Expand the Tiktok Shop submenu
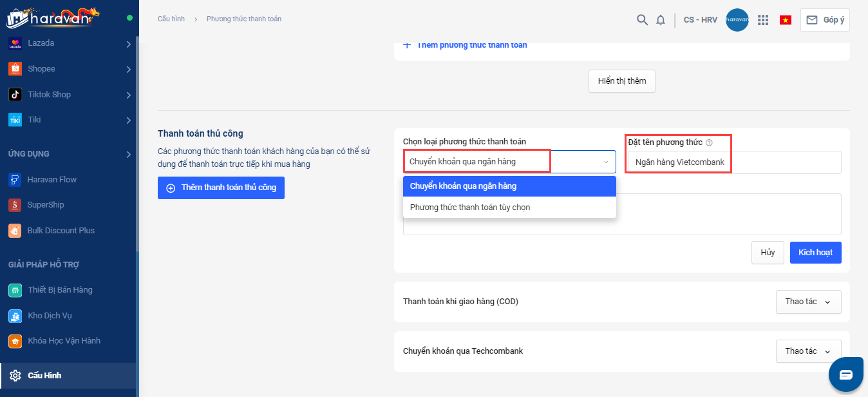 coord(129,95)
